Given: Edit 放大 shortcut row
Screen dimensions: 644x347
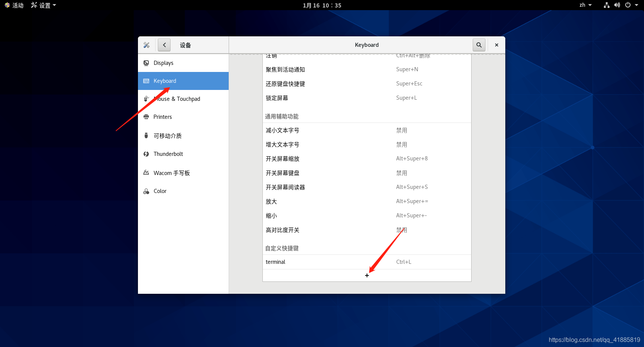Looking at the screenshot, I should [x=367, y=202].
